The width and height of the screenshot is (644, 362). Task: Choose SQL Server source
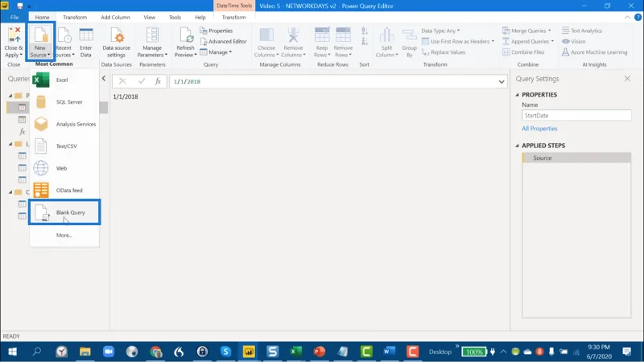click(x=64, y=102)
